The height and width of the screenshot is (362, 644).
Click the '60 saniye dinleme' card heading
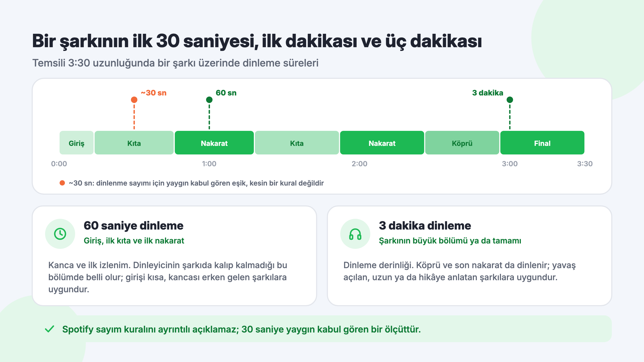[x=133, y=226]
